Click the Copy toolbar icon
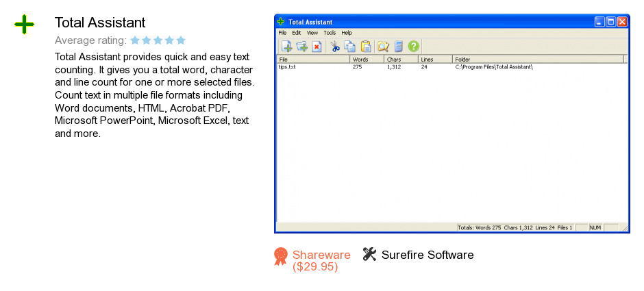This screenshot has height=291, width=644. pos(350,47)
